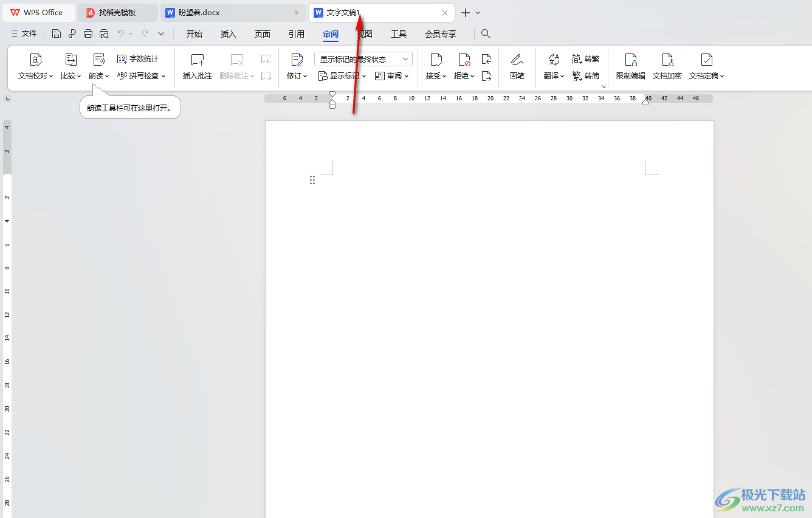Screen dimensions: 812x518
Task: Click the Export to PDF icon in quick toolbar
Action: tap(72, 34)
